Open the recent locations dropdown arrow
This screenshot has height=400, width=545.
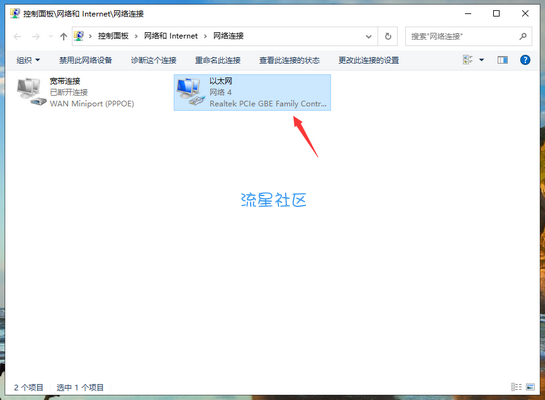point(51,36)
